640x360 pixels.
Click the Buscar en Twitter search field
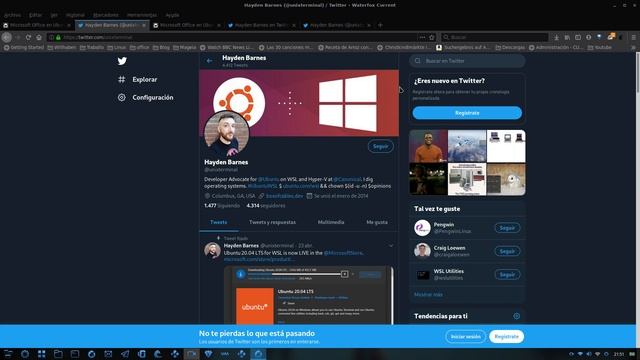click(467, 61)
